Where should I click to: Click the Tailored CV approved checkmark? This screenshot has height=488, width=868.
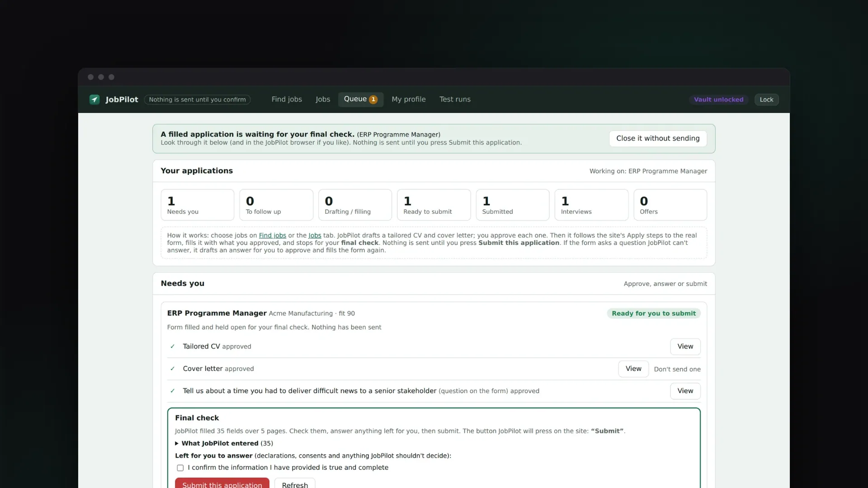(172, 347)
